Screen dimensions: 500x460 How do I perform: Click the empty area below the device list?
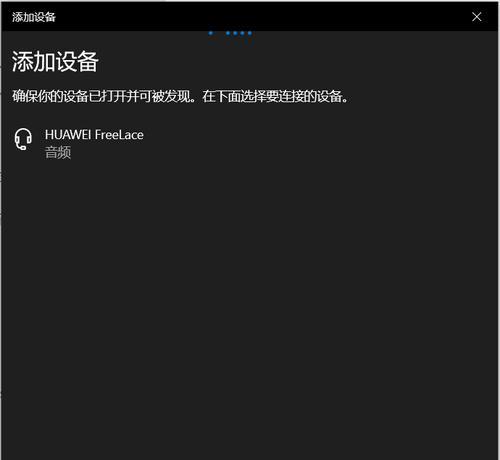point(250,300)
